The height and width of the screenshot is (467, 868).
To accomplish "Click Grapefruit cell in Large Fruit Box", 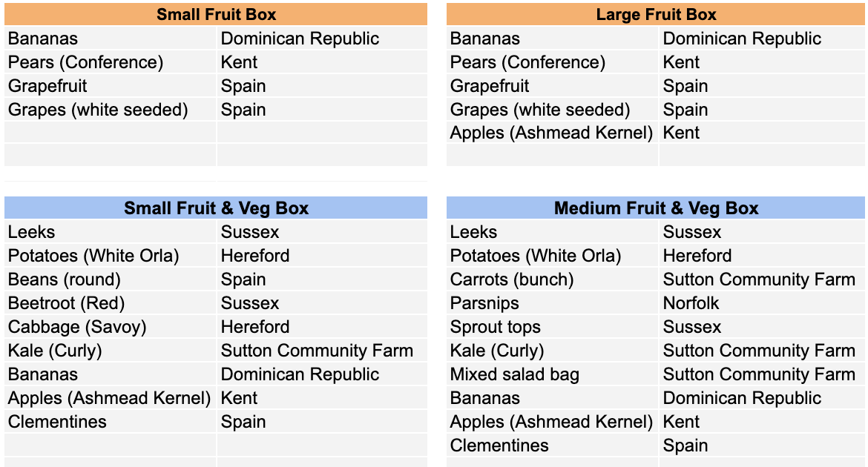I will (553, 86).
